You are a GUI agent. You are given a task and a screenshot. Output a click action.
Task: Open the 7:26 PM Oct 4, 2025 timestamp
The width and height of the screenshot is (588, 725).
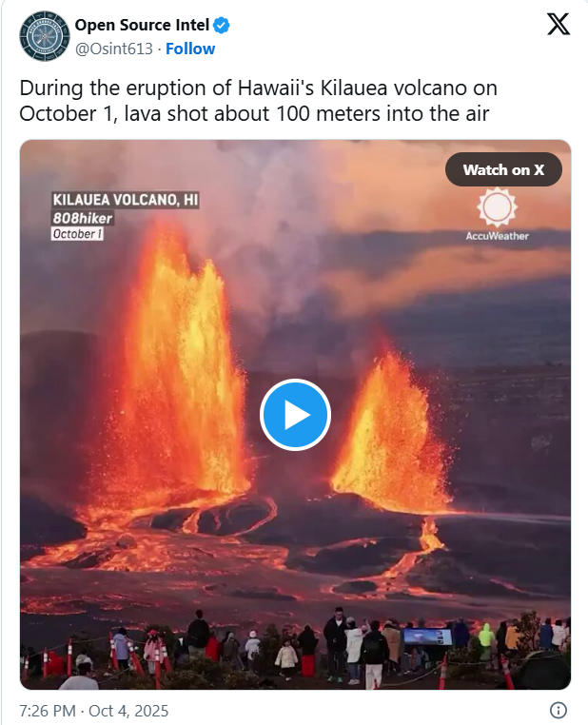click(x=94, y=710)
